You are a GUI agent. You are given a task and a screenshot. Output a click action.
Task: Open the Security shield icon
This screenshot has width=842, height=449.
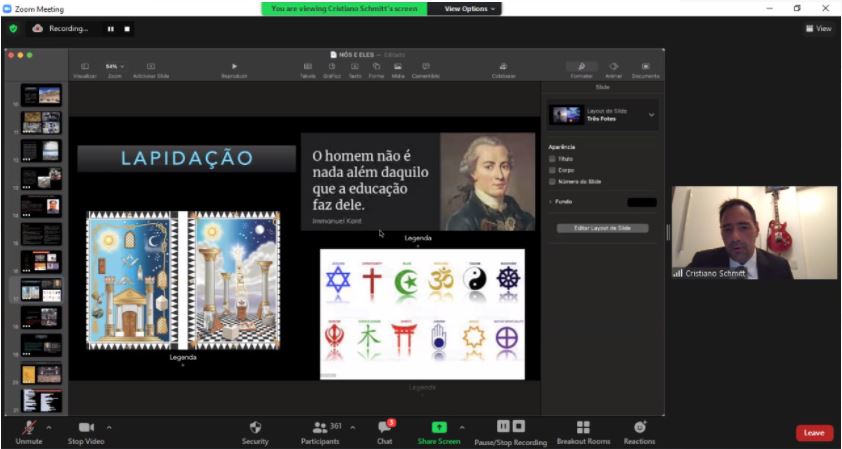[x=255, y=427]
